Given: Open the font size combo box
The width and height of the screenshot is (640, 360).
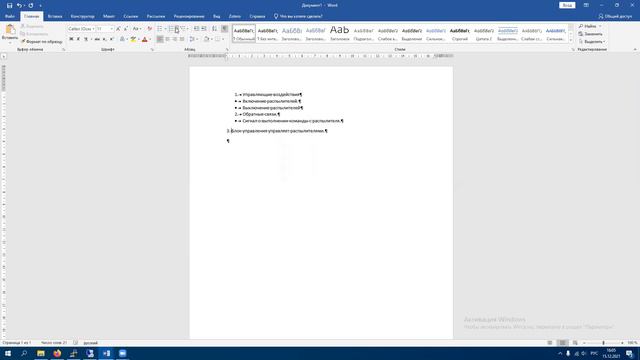Looking at the screenshot, I should tap(104, 29).
